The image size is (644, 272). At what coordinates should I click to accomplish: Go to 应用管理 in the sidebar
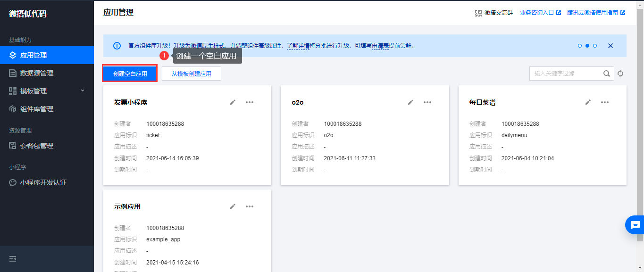(47, 55)
